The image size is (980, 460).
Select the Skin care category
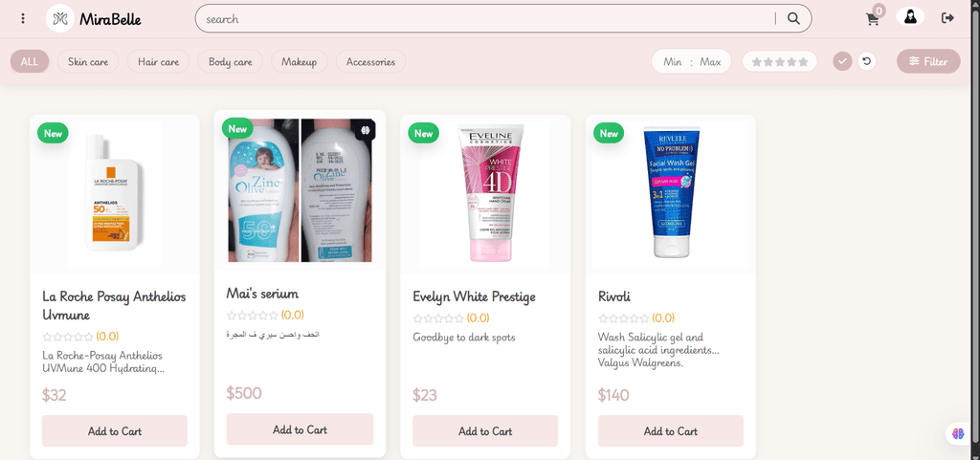pos(88,62)
